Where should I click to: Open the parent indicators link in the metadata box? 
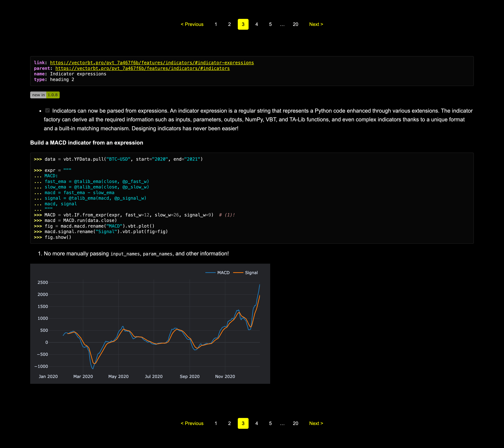142,68
